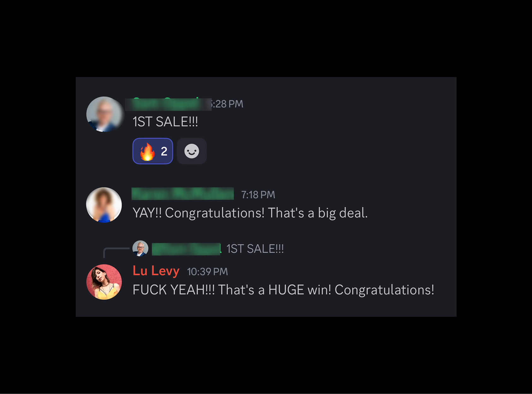Screen dimensions: 532x394
Task: Click the blurred green username beside 7:18 PM
Action: [183, 194]
